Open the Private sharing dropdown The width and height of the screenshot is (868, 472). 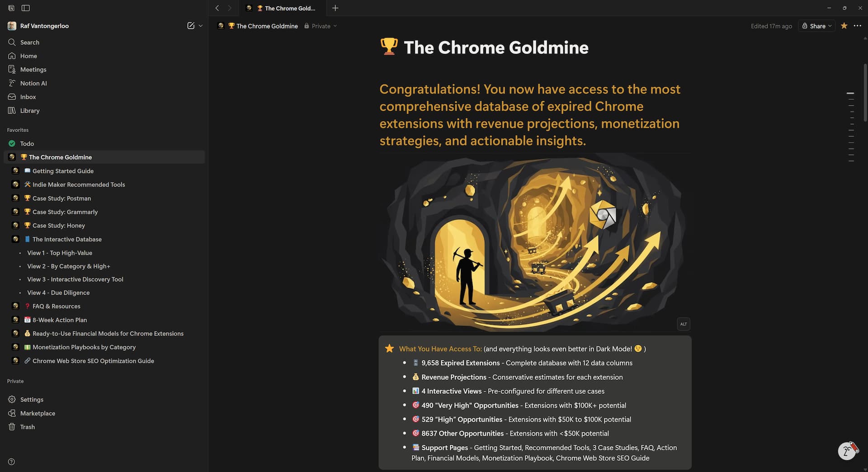point(321,26)
